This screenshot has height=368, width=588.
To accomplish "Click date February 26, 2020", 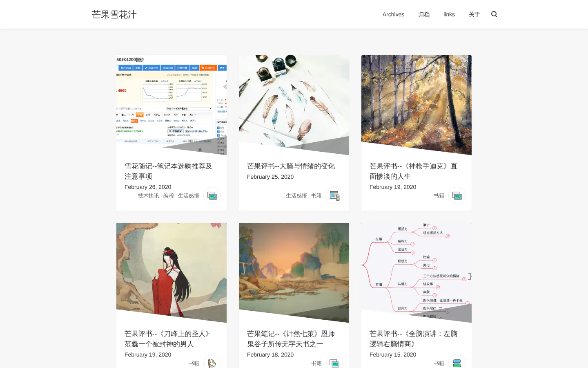I will click(148, 187).
